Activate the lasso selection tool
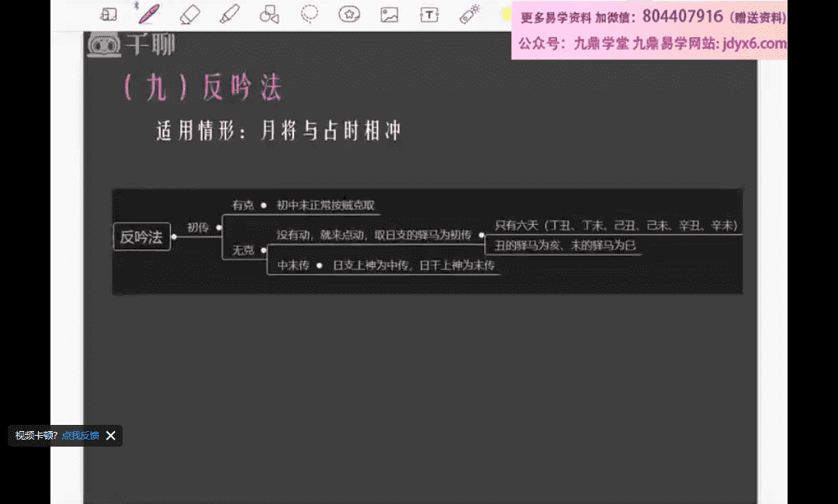838x504 pixels. [x=310, y=14]
